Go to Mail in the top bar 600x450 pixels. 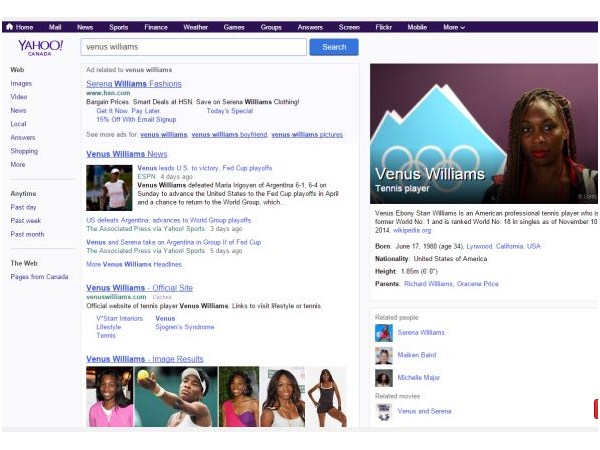[55, 27]
